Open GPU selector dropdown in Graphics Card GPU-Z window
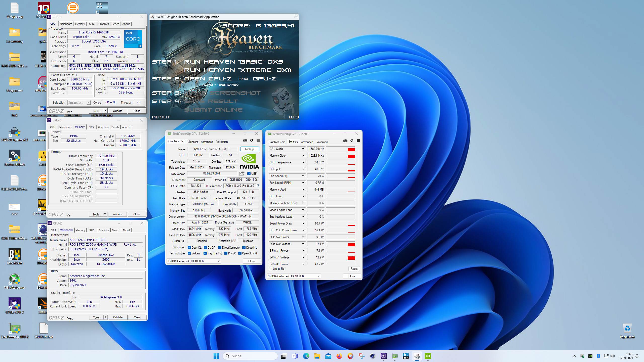Image resolution: width=644 pixels, height=362 pixels. tap(193, 261)
